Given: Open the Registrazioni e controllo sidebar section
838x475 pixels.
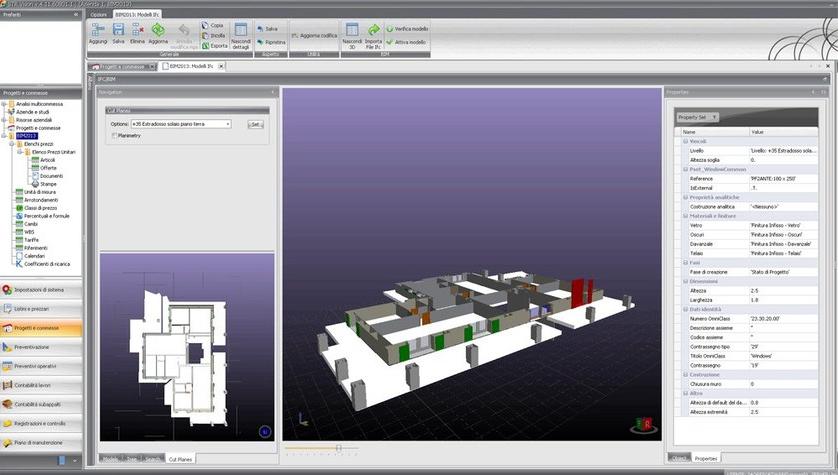Looking at the screenshot, I should (x=41, y=424).
